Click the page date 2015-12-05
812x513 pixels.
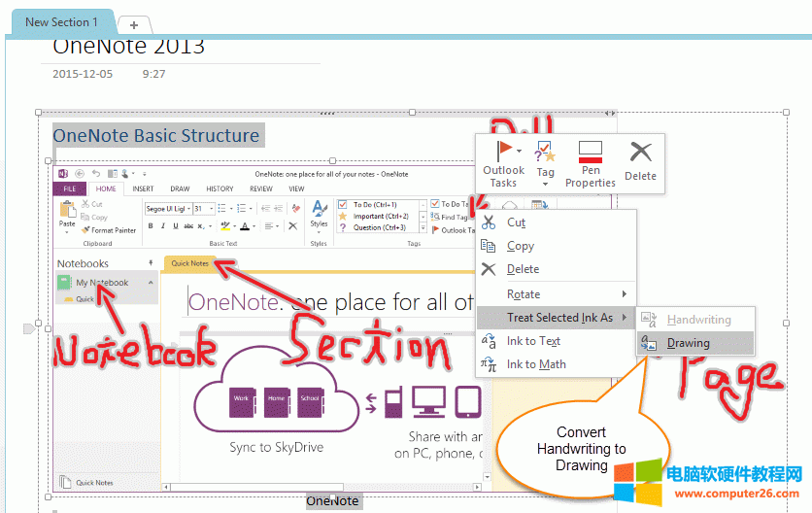83,73
